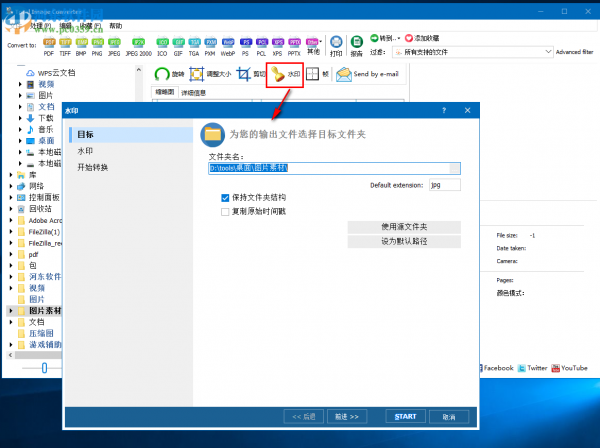This screenshot has width=600, height=448.
Task: Convert to WebP format
Action: 228,46
